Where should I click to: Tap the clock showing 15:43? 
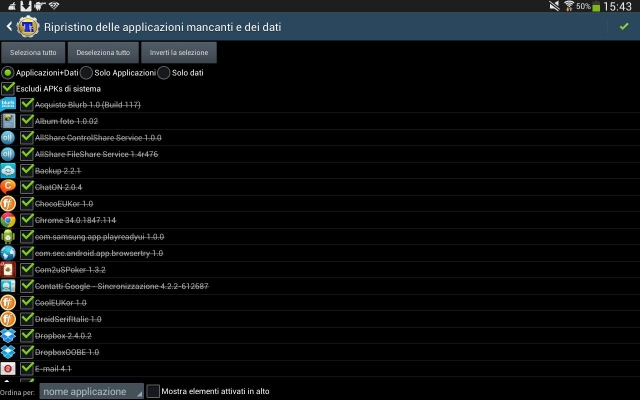tap(618, 7)
